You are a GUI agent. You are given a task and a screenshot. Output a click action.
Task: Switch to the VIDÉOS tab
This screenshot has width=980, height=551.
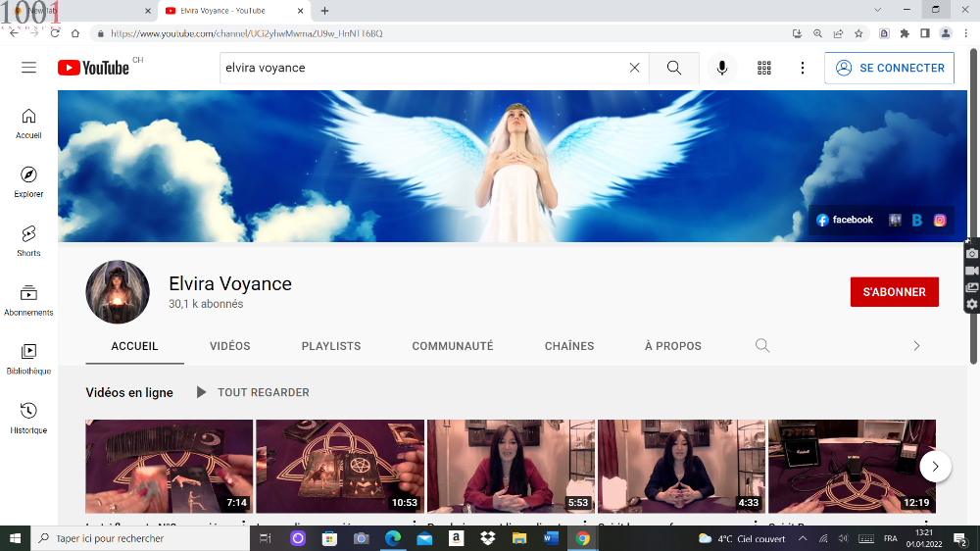[230, 346]
